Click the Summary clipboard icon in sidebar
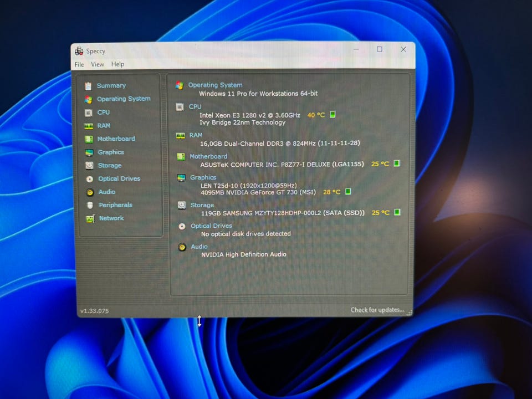Screen dimensions: 532x399 click(x=88, y=86)
